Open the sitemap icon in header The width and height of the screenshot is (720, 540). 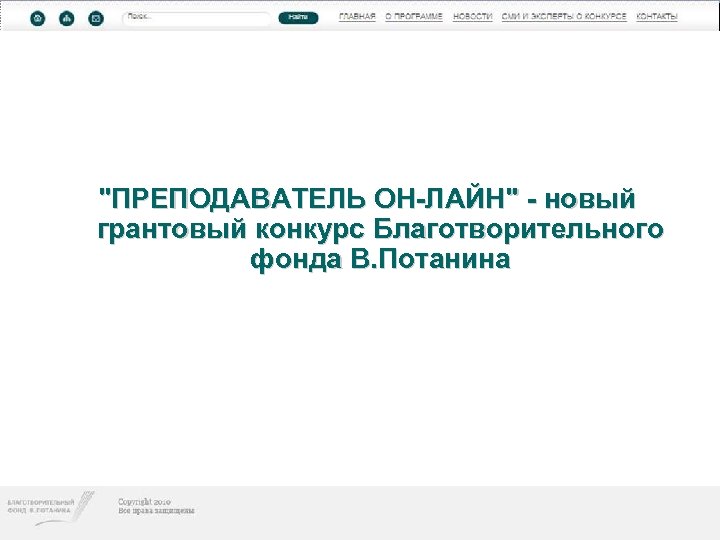67,18
